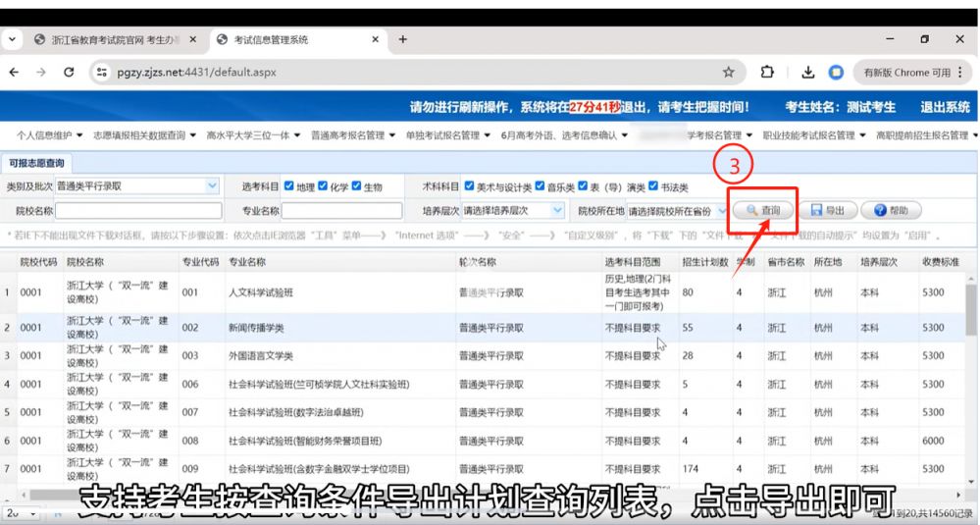Reload the page with browser refresh
The width and height of the screenshot is (980, 525).
pos(69,73)
